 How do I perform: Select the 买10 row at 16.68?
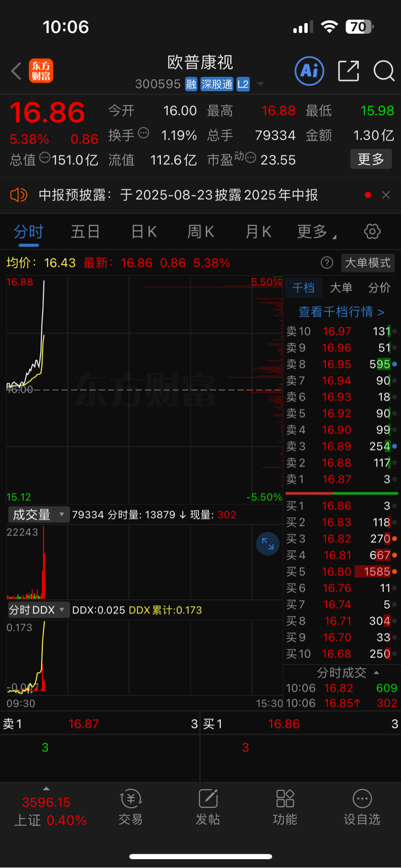coord(341,654)
